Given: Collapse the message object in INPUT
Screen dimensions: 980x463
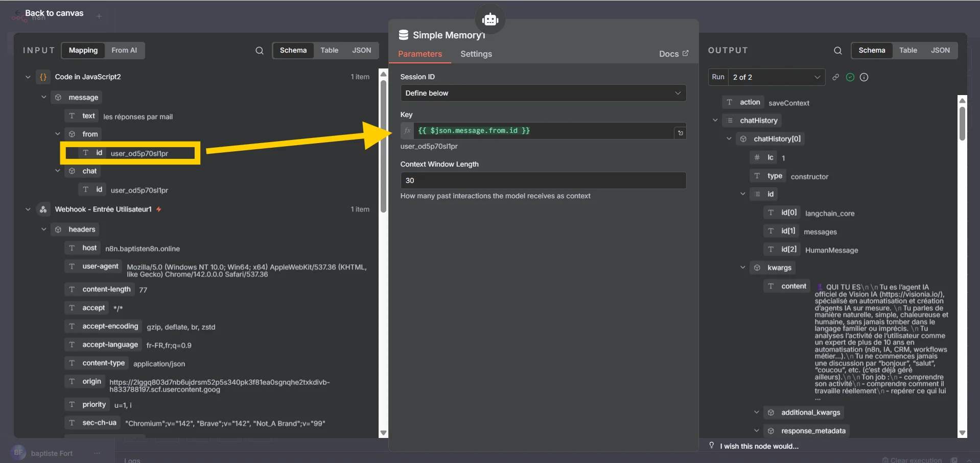Looking at the screenshot, I should click(44, 97).
